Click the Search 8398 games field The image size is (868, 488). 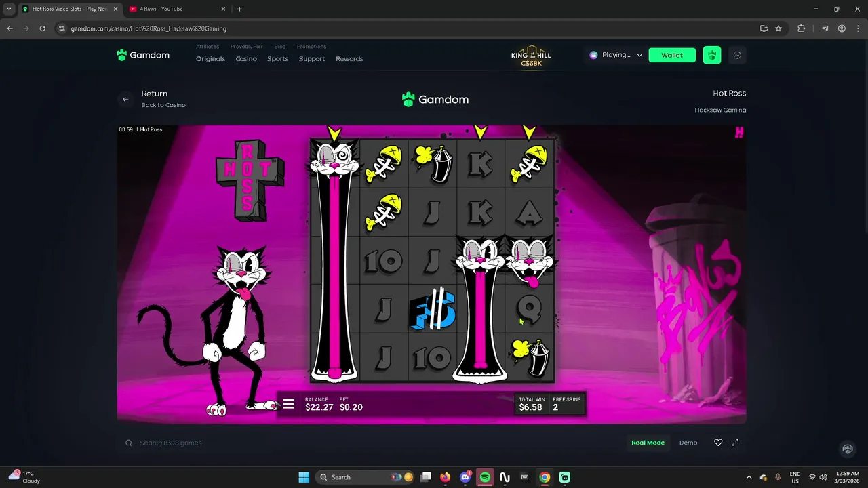coord(171,443)
